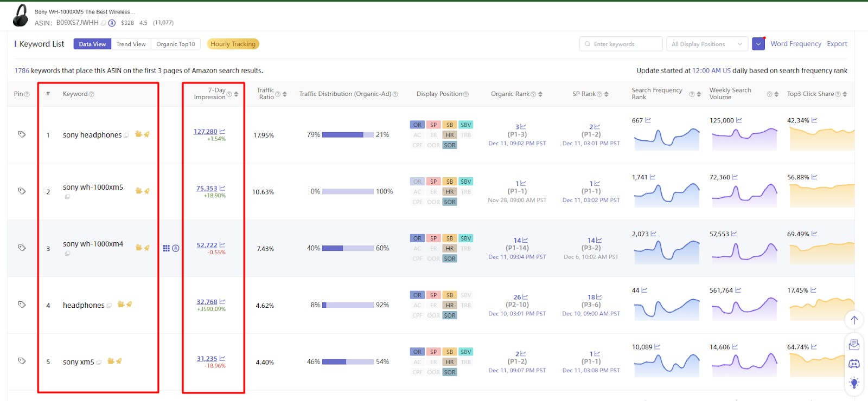The width and height of the screenshot is (868, 401).
Task: Show help for Display Position column
Action: tap(466, 94)
